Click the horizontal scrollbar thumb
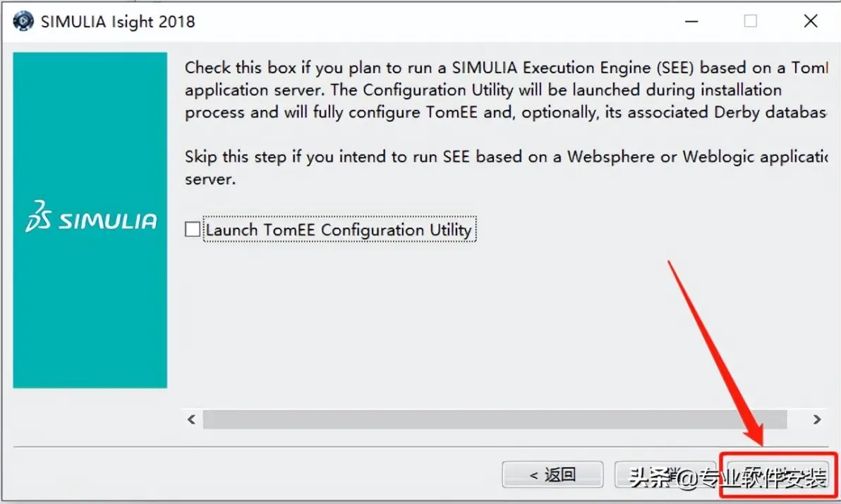The height and width of the screenshot is (504, 841). click(495, 419)
